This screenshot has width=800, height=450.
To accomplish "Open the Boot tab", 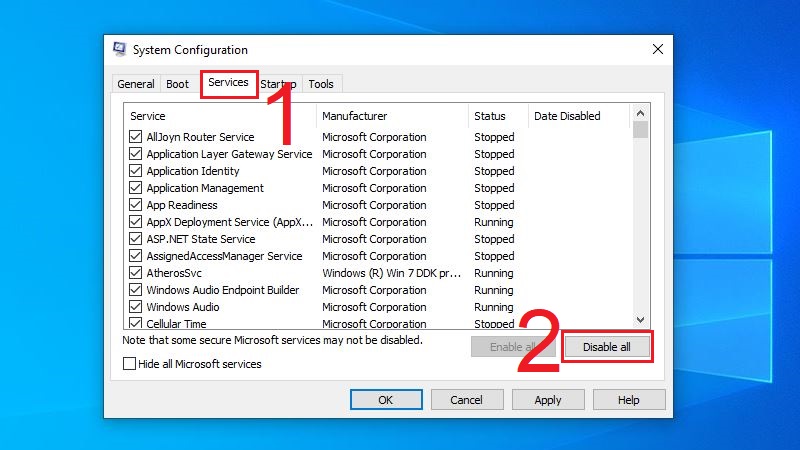I will tap(177, 84).
